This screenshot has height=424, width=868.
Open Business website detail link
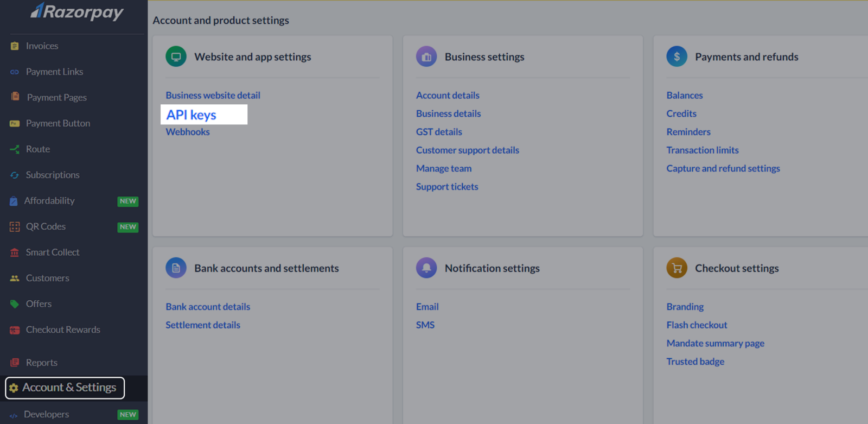coord(213,95)
